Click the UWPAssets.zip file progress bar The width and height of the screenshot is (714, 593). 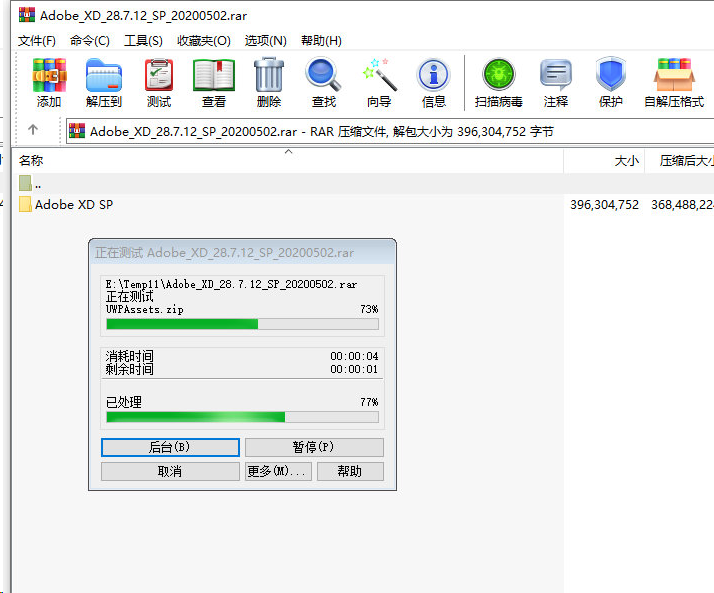(x=242, y=324)
